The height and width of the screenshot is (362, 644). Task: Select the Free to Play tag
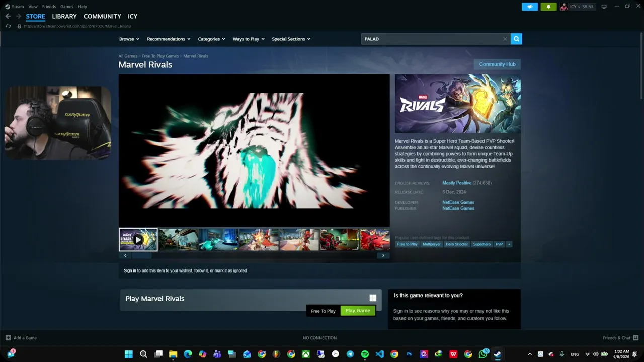point(408,244)
